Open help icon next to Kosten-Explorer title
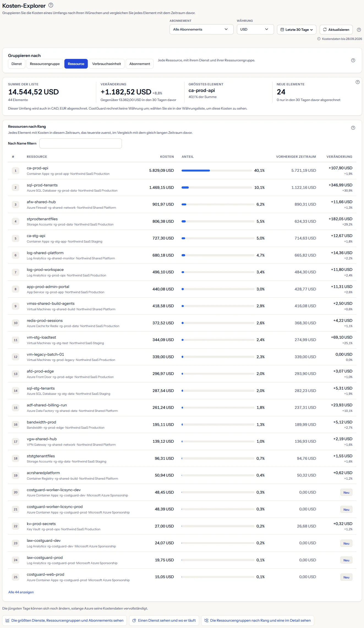This screenshot has height=628, width=364. point(51,5)
